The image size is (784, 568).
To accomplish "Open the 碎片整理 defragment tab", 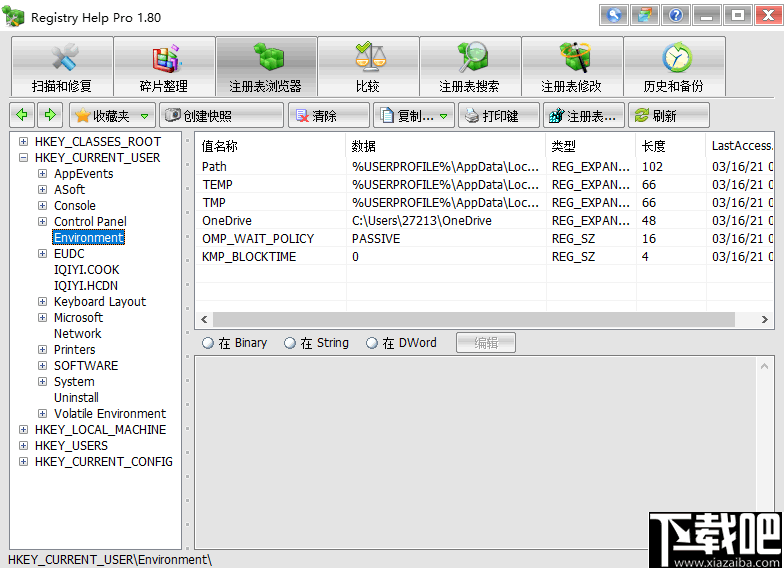I will click(x=164, y=66).
